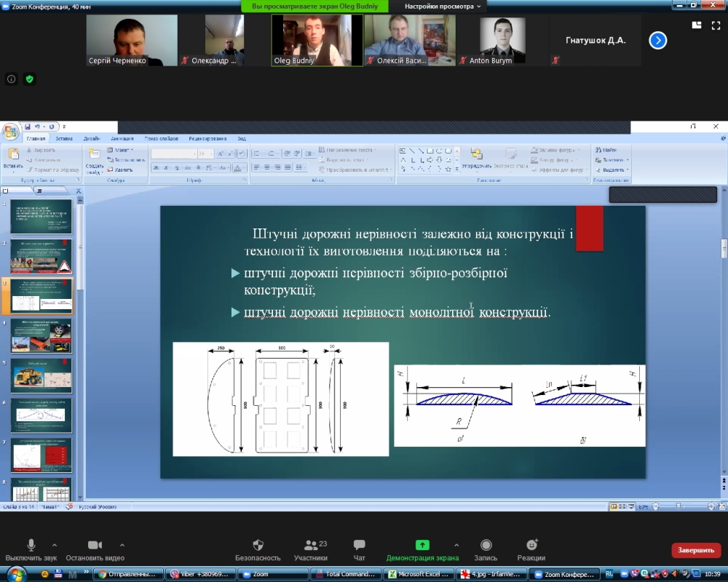Click the green encryption shield icon
This screenshot has height=582, width=728.
[x=30, y=79]
